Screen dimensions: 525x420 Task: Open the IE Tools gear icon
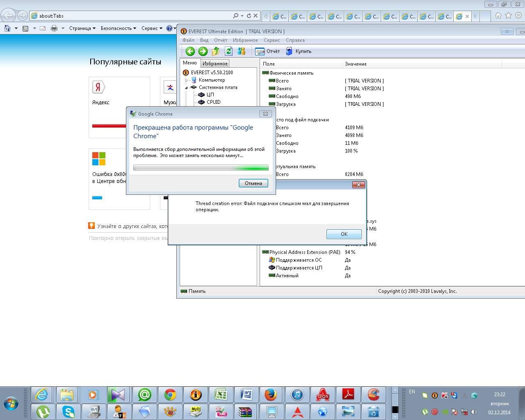coord(518,16)
